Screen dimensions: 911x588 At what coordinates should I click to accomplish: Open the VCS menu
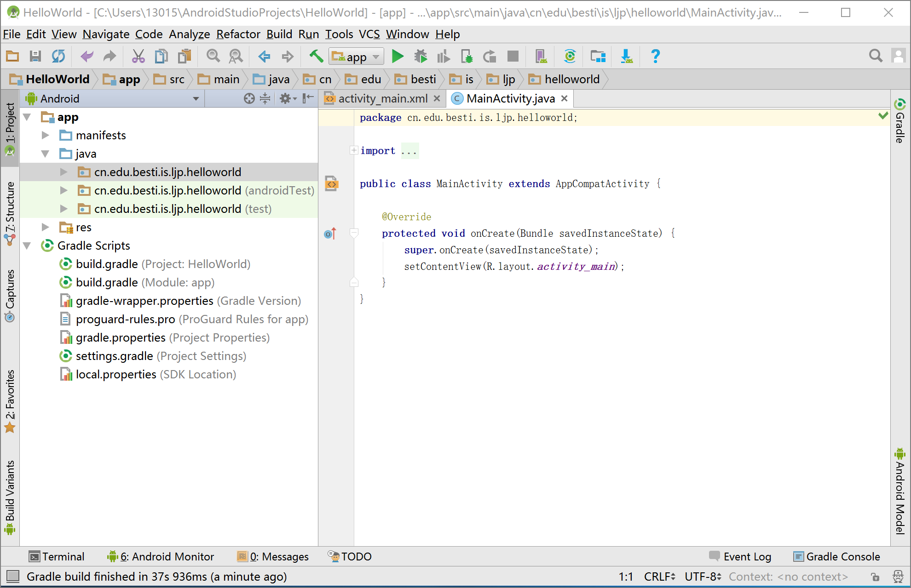[369, 34]
